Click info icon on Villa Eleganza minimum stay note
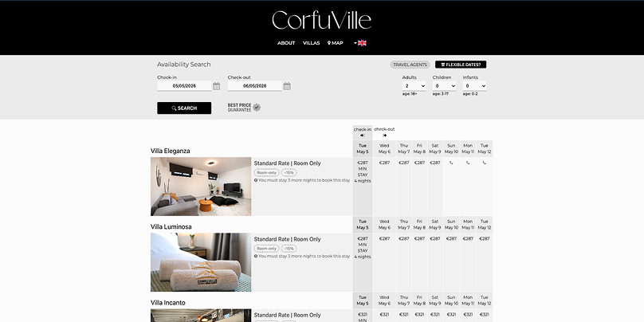 point(256,180)
